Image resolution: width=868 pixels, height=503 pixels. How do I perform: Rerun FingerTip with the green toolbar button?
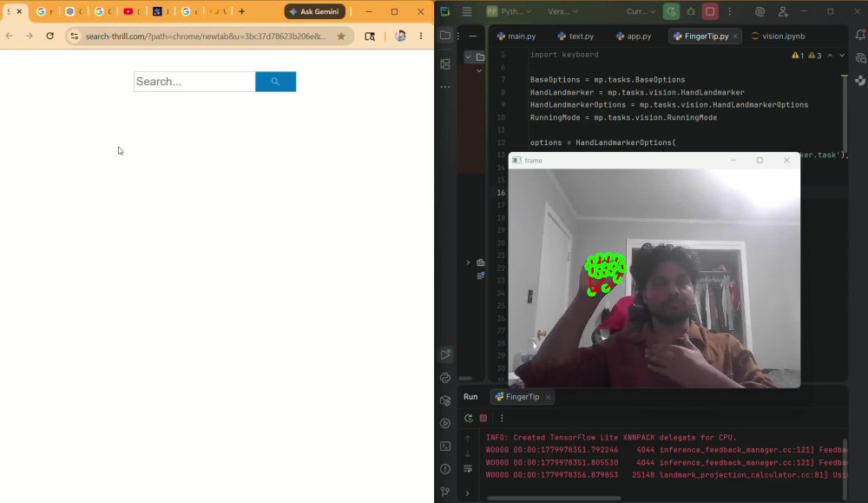pyautogui.click(x=671, y=11)
